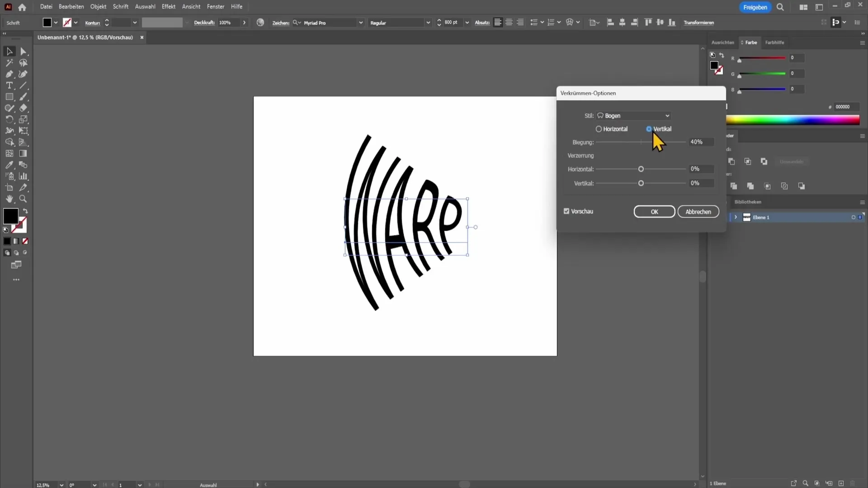The height and width of the screenshot is (488, 868).
Task: Switch to the Ausrichten tab
Action: click(722, 42)
